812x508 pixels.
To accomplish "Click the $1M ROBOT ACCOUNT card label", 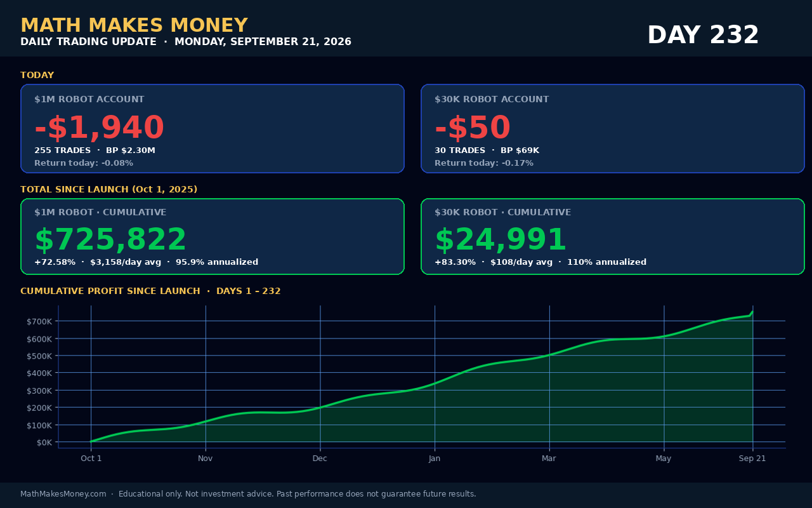I will pos(89,100).
